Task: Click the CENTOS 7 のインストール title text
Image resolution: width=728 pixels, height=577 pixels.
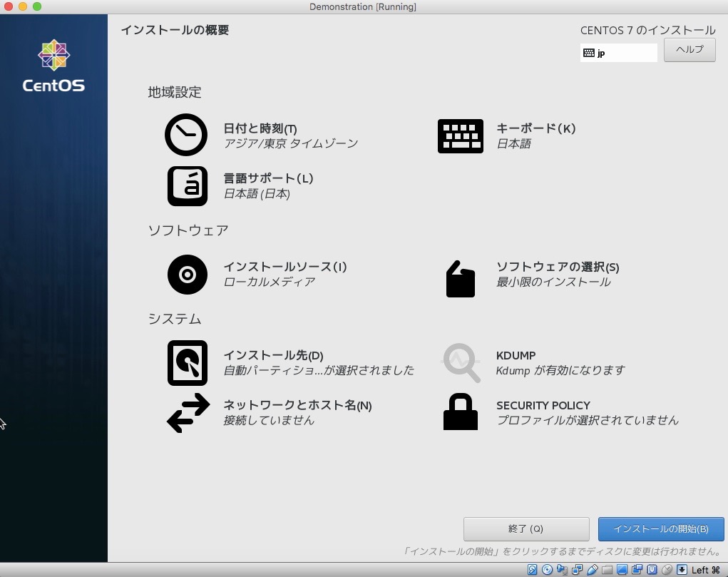Action: (647, 31)
